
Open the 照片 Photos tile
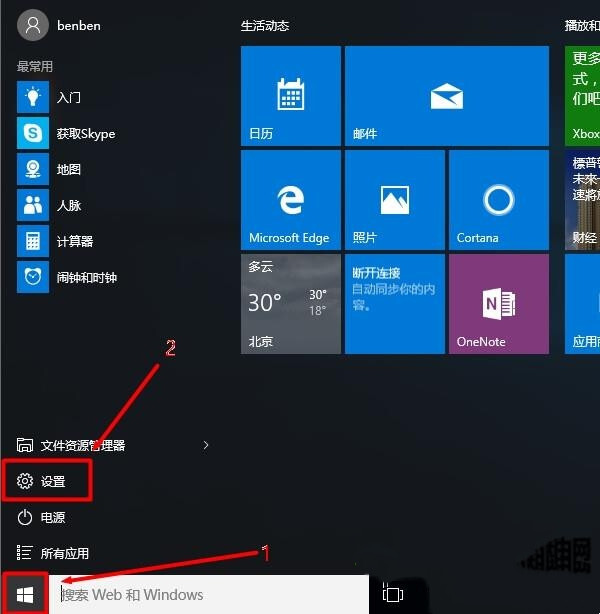pos(395,200)
